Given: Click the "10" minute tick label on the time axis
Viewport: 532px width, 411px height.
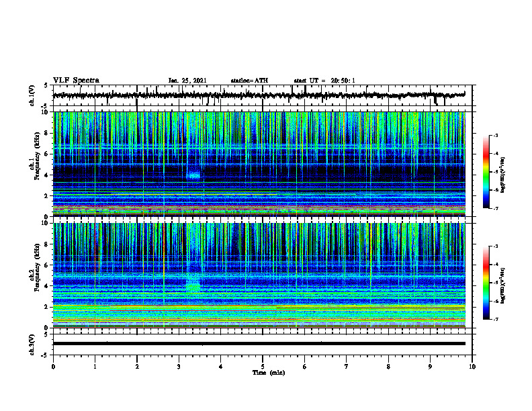Looking at the screenshot, I should coord(472,367).
